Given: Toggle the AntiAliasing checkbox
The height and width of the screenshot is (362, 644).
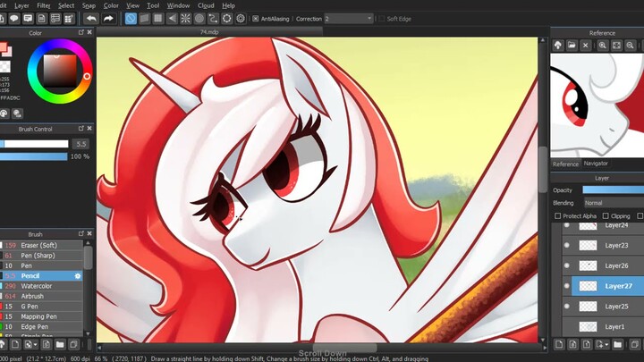Looking at the screenshot, I should pos(256,19).
